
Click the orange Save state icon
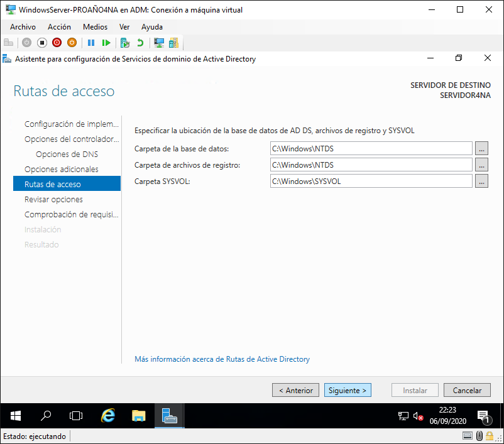(x=72, y=43)
